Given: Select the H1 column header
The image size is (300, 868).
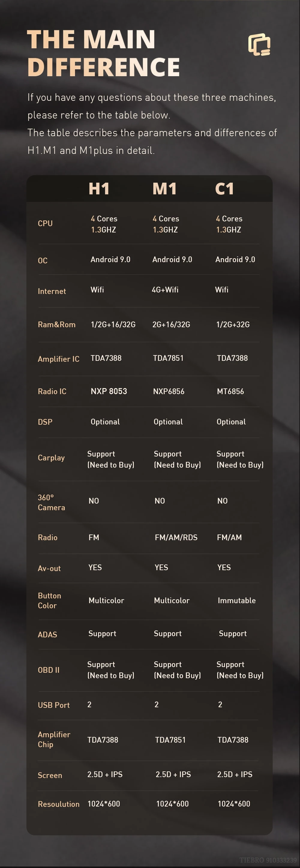Looking at the screenshot, I should (x=99, y=189).
